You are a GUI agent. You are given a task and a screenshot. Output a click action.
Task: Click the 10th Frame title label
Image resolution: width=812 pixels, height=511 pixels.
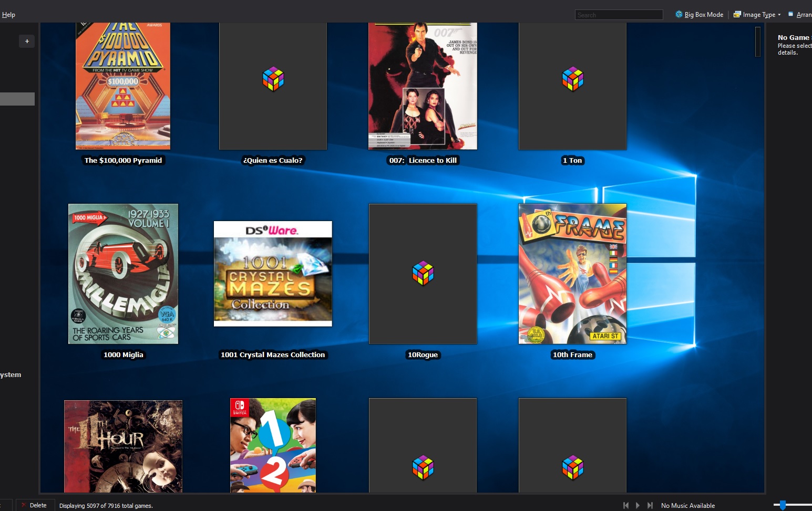[572, 354]
